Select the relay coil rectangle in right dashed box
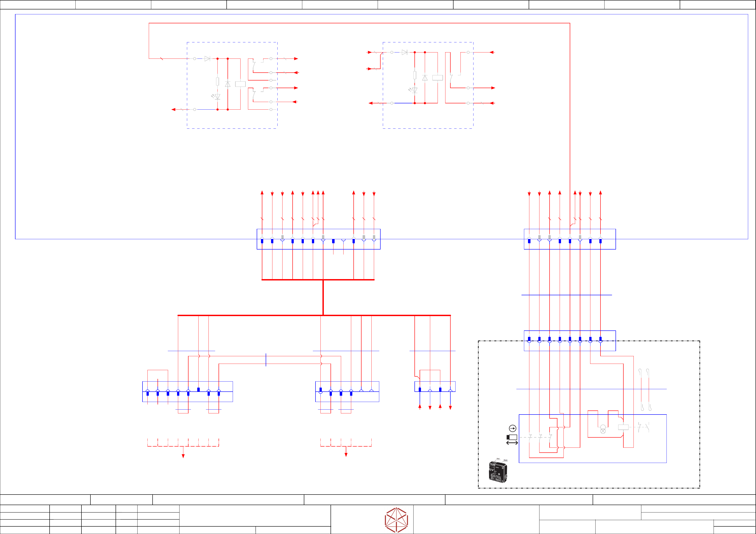This screenshot has height=534, width=756. [438, 78]
